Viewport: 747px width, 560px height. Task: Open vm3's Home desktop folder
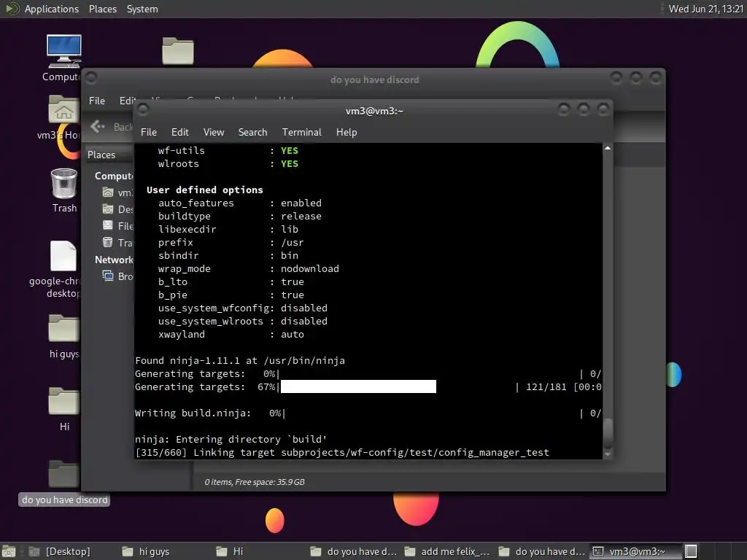click(63, 109)
